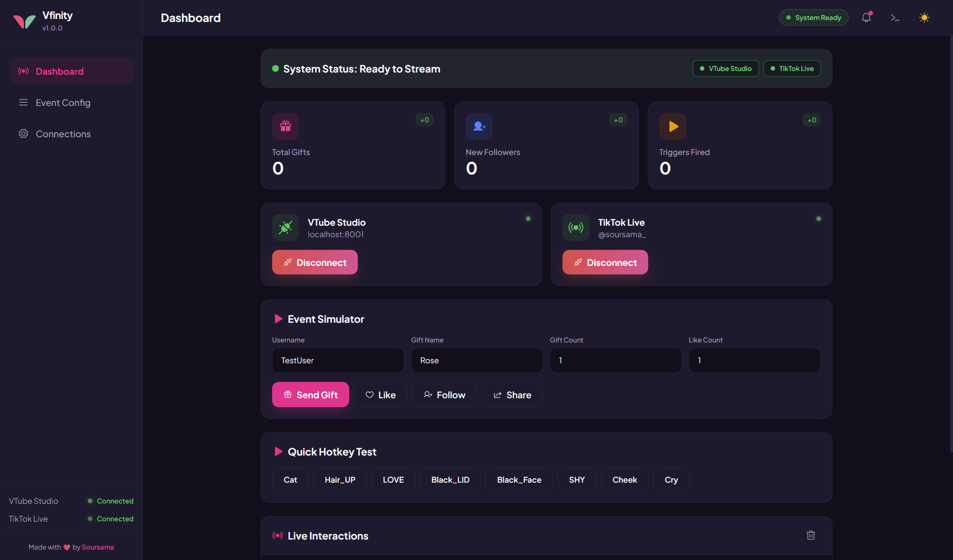This screenshot has width=953, height=560.
Task: Clear Live Interactions with trash icon
Action: (810, 535)
